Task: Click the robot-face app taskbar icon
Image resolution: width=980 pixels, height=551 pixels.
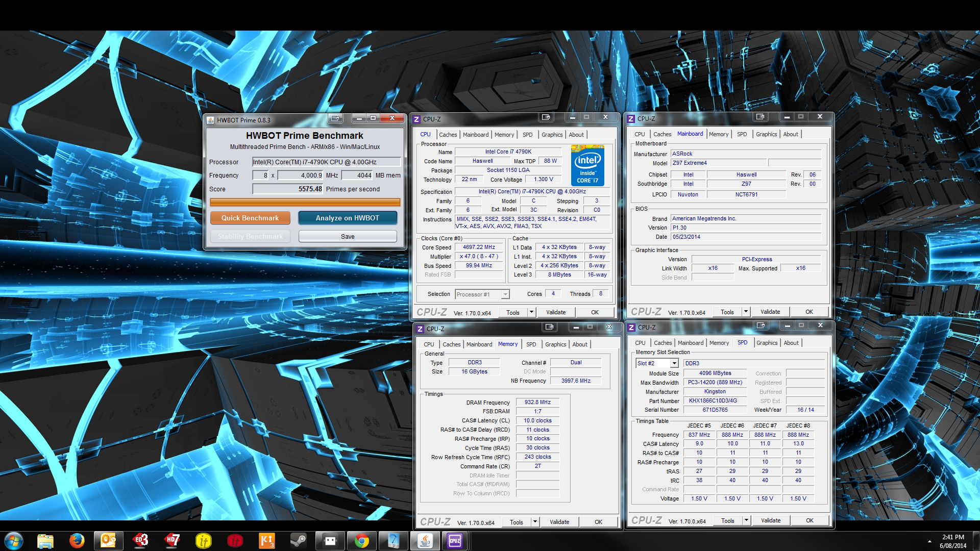Action: click(330, 540)
